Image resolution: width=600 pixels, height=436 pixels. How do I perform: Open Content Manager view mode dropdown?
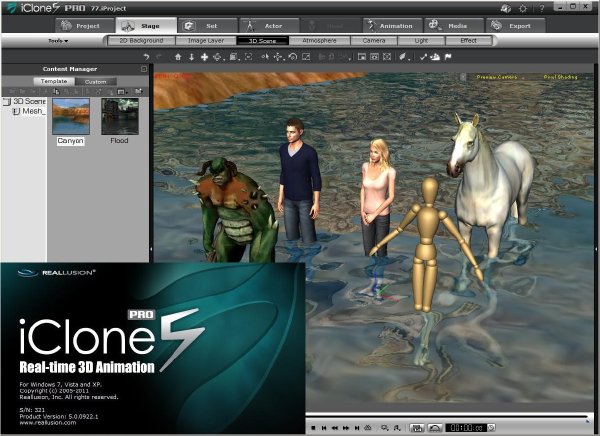(122, 92)
